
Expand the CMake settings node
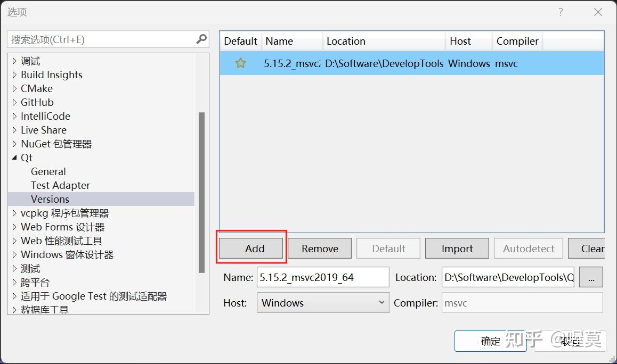click(14, 88)
